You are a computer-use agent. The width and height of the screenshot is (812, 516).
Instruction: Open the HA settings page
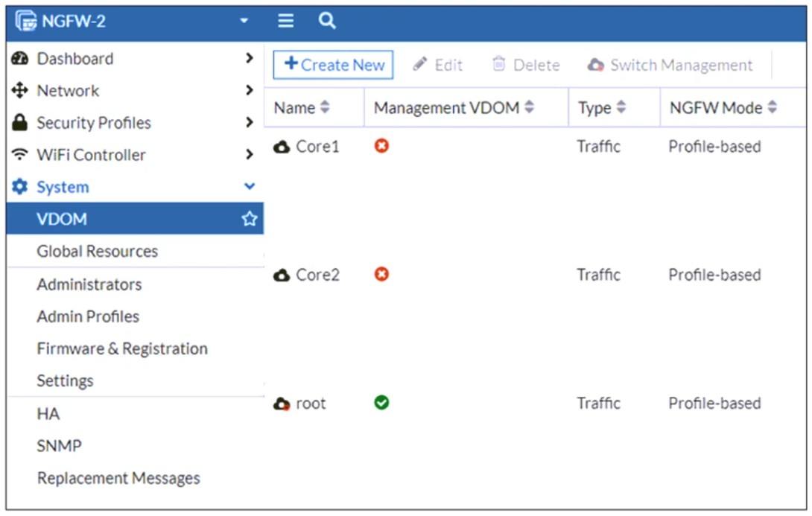48,414
